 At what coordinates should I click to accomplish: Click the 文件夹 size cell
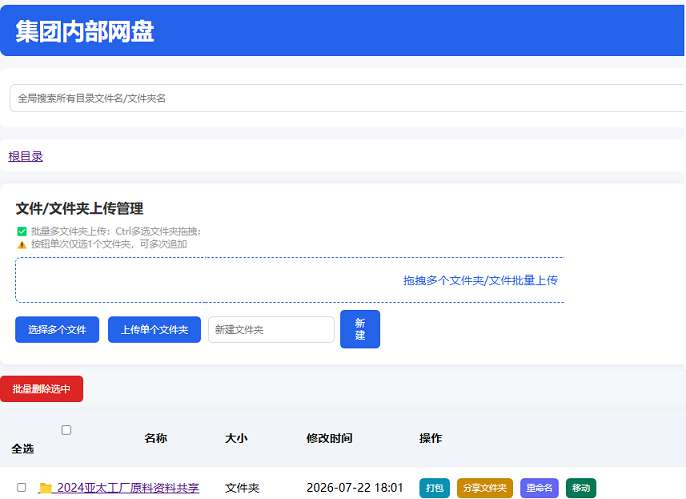(242, 488)
